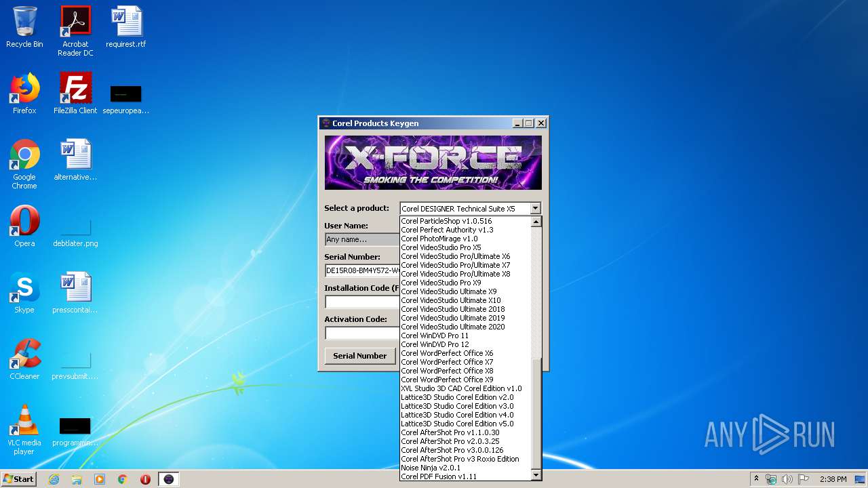Choose Corel VideoStudio Ultimate 2018
The height and width of the screenshot is (488, 868).
465,309
